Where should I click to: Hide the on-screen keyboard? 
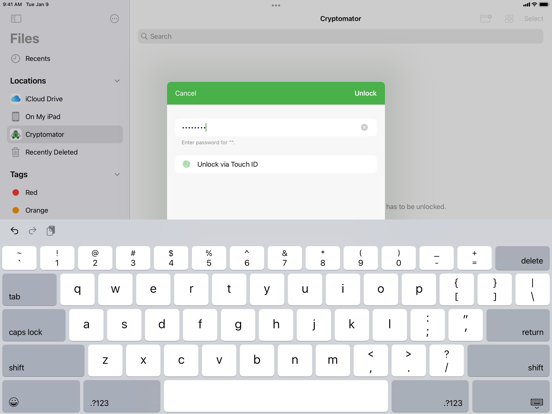click(x=511, y=396)
